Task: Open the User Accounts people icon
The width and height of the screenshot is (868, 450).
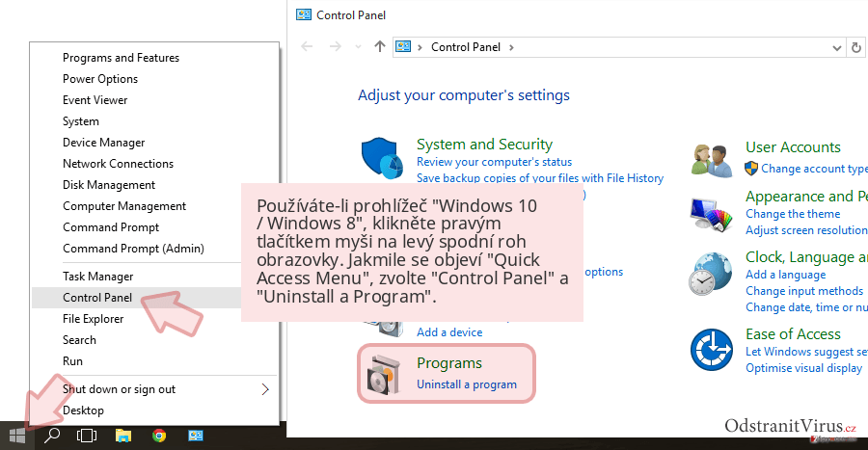Action: [712, 160]
